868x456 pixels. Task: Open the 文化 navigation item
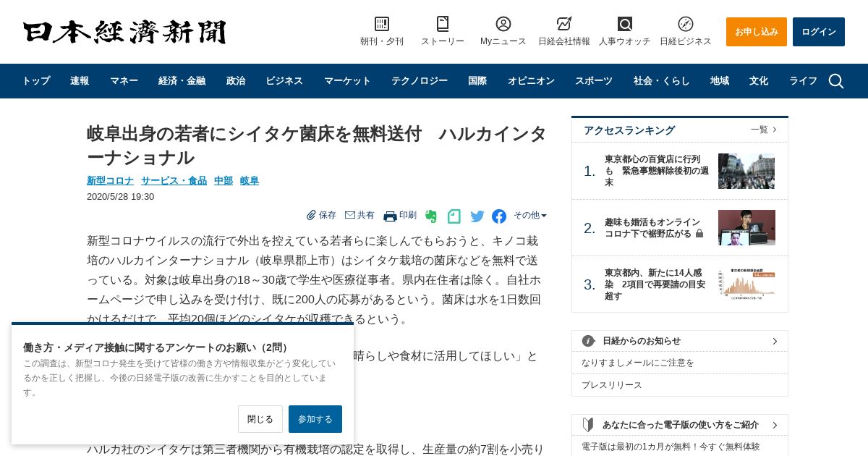tap(759, 81)
